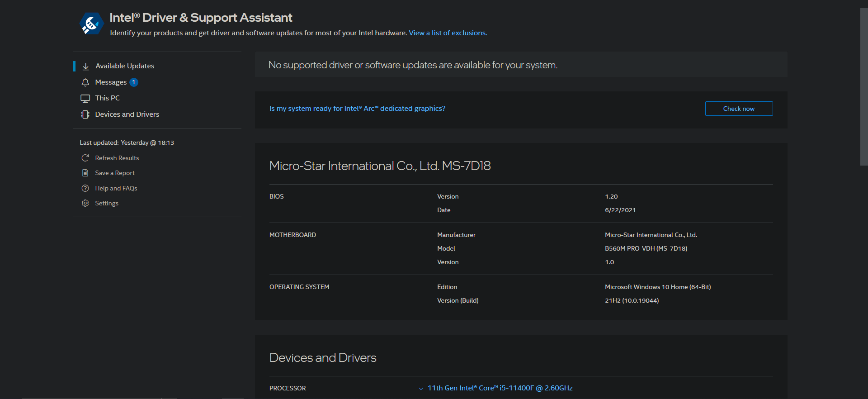The height and width of the screenshot is (399, 868).
Task: Click the Intel Driver & Support Assistant logo
Action: [91, 24]
